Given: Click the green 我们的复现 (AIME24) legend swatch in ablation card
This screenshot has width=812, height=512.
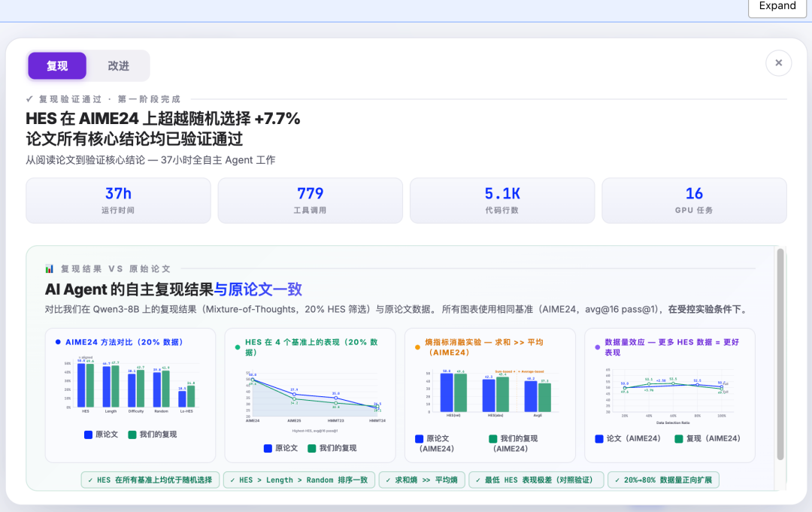Looking at the screenshot, I should click(x=493, y=438).
